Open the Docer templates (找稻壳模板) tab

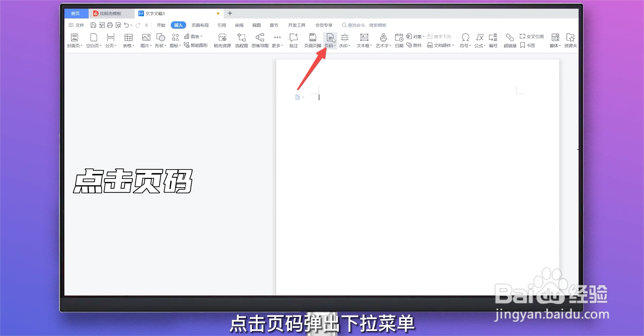click(x=111, y=13)
